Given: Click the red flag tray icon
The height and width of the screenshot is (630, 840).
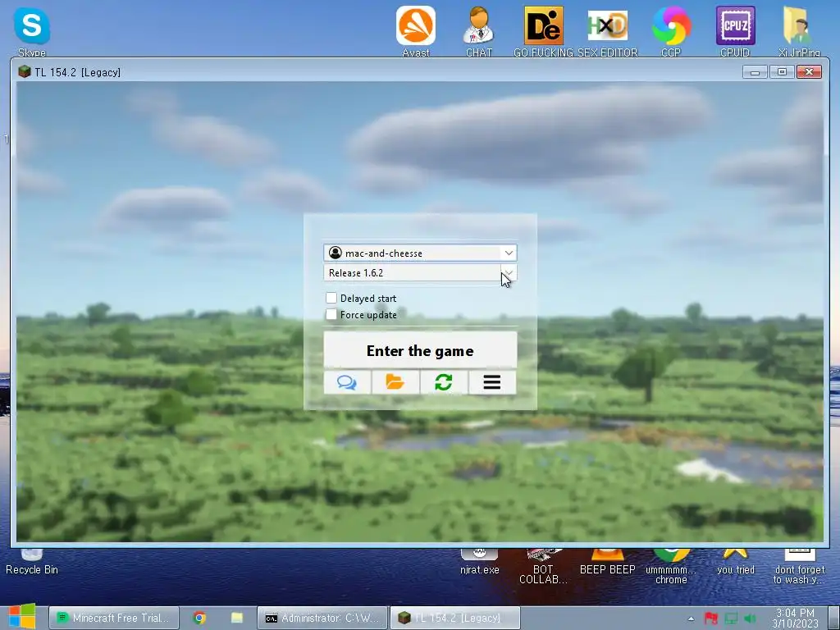Looking at the screenshot, I should point(711,619).
